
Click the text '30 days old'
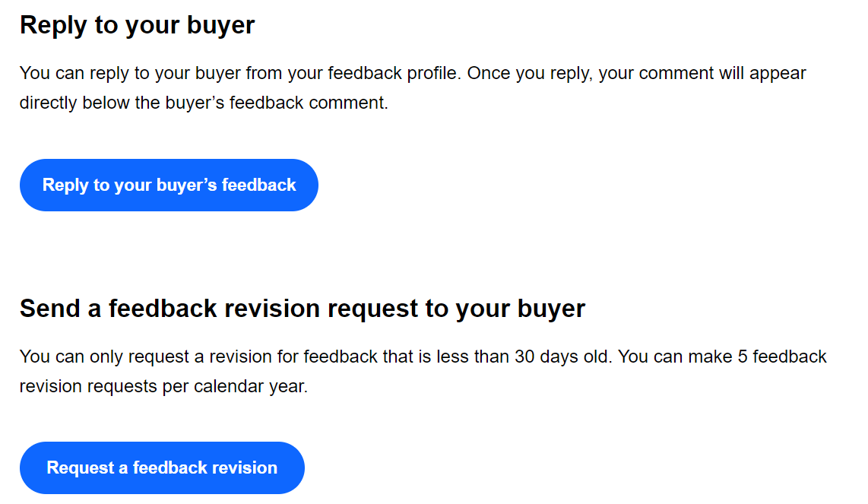(562, 357)
